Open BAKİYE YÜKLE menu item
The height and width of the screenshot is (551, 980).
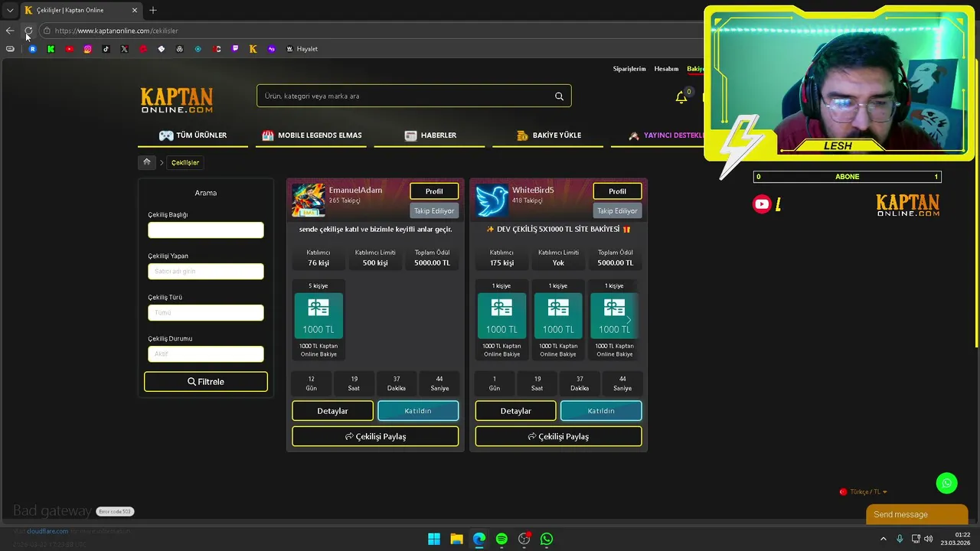(549, 135)
